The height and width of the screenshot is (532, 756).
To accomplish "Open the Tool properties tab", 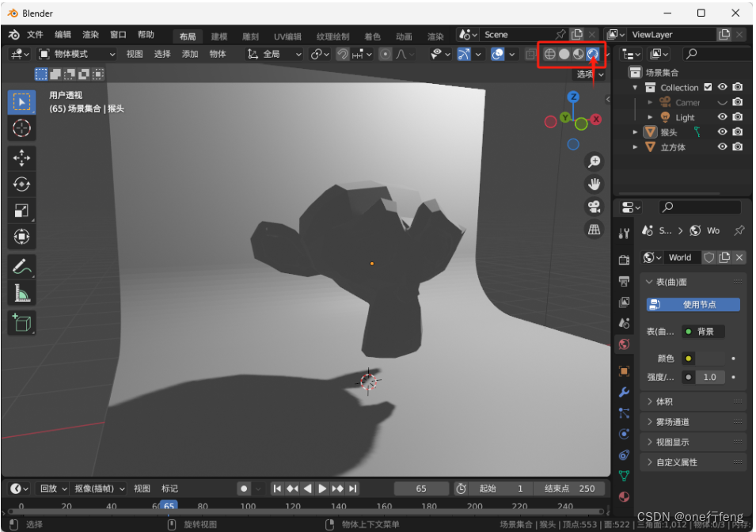I will [624, 234].
